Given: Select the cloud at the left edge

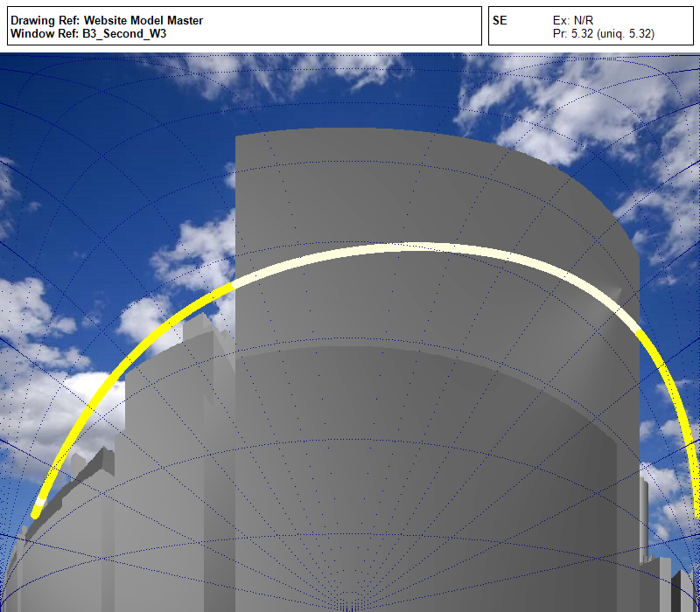Looking at the screenshot, I should pyautogui.click(x=22, y=306).
